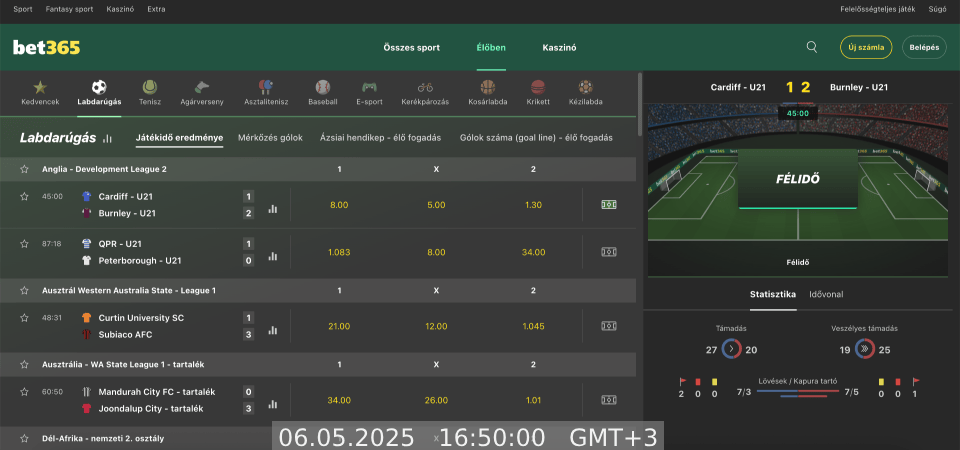Favorite the Curtin University SC match star
This screenshot has width=960, height=450.
pos(24,318)
